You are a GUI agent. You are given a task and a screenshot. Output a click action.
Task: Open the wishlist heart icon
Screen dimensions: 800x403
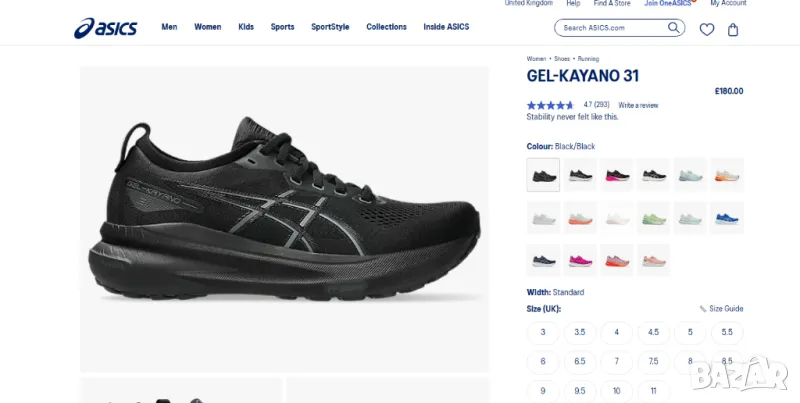coord(707,30)
